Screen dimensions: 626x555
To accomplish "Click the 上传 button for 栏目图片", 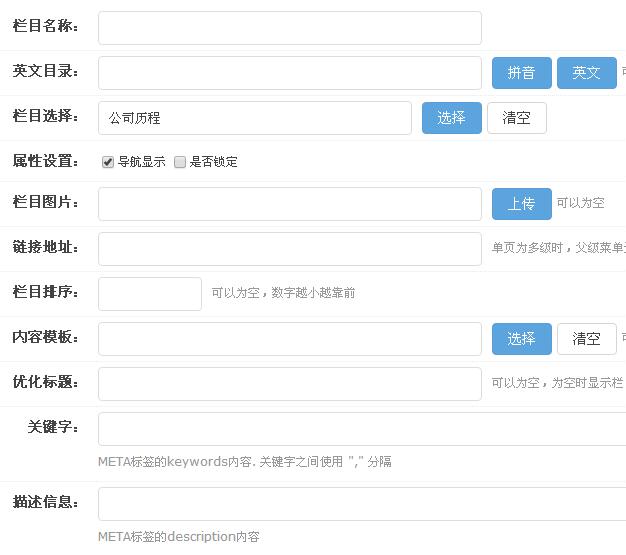I will (521, 204).
